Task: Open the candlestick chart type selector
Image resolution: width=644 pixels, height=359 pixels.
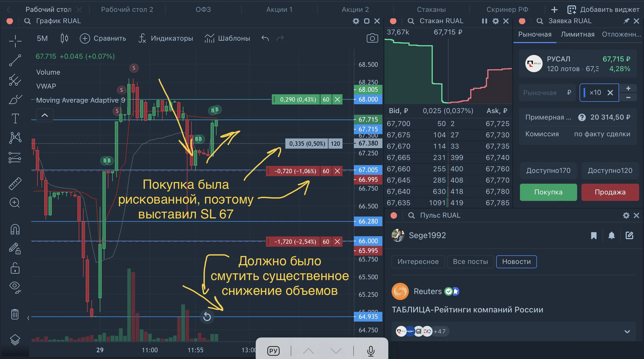Action: point(64,38)
